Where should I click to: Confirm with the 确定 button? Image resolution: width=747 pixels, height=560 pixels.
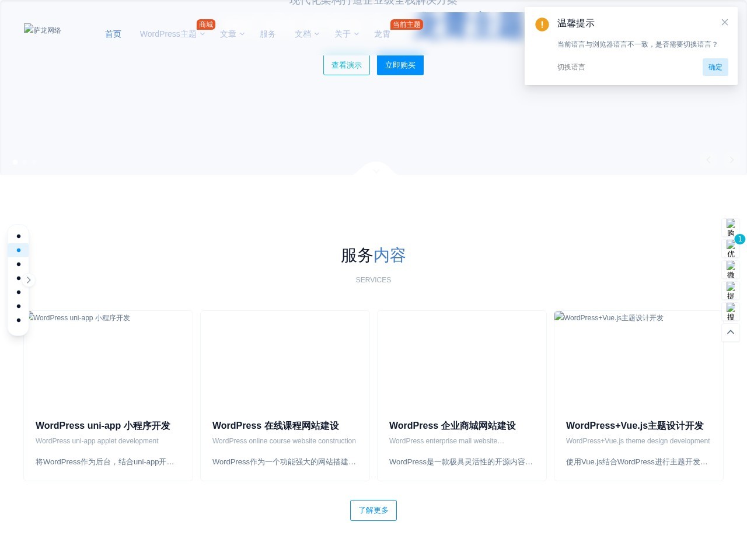(715, 67)
